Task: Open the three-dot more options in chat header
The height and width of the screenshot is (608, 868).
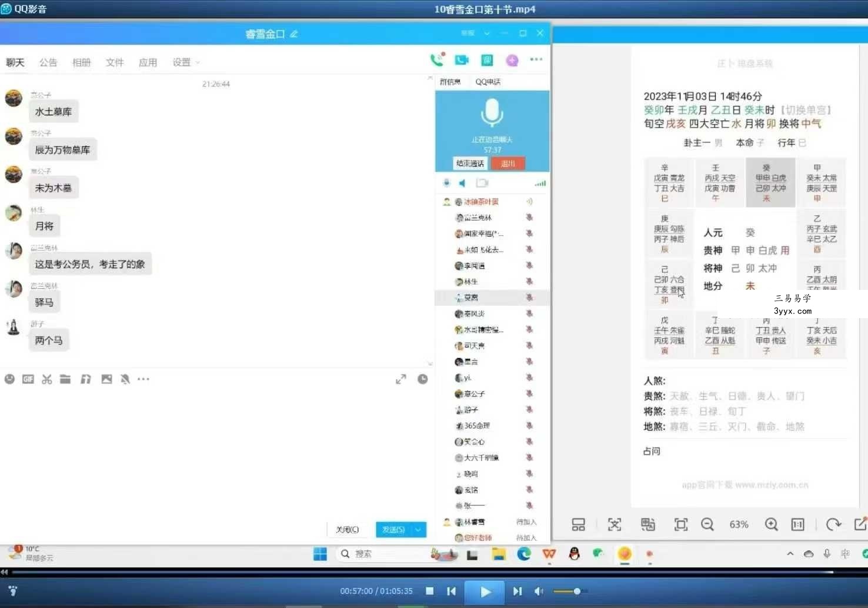Action: (x=536, y=59)
